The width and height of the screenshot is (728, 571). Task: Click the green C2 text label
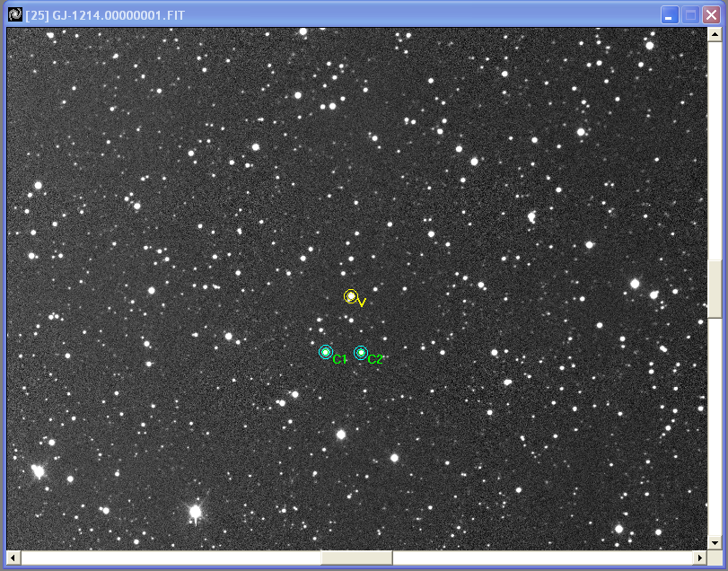pos(375,360)
